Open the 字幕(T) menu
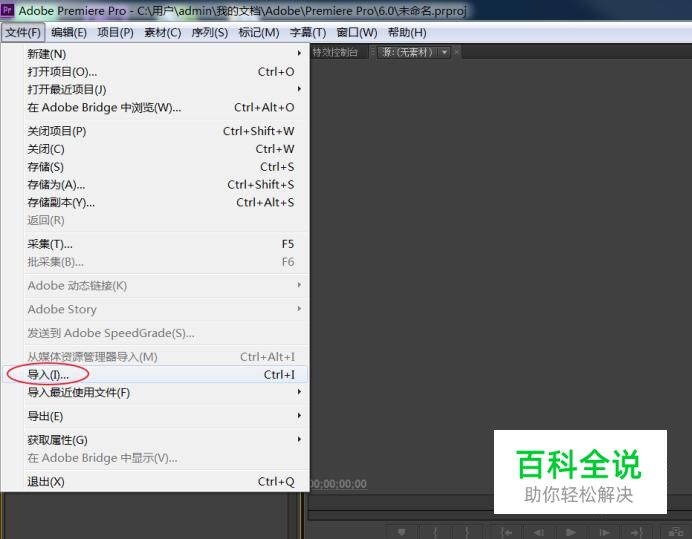Image resolution: width=692 pixels, height=539 pixels. click(308, 33)
